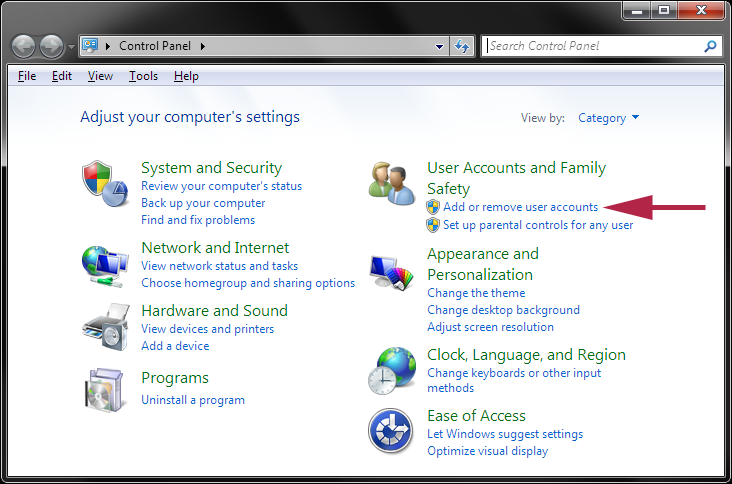Open the Help menu
The width and height of the screenshot is (732, 484).
186,76
